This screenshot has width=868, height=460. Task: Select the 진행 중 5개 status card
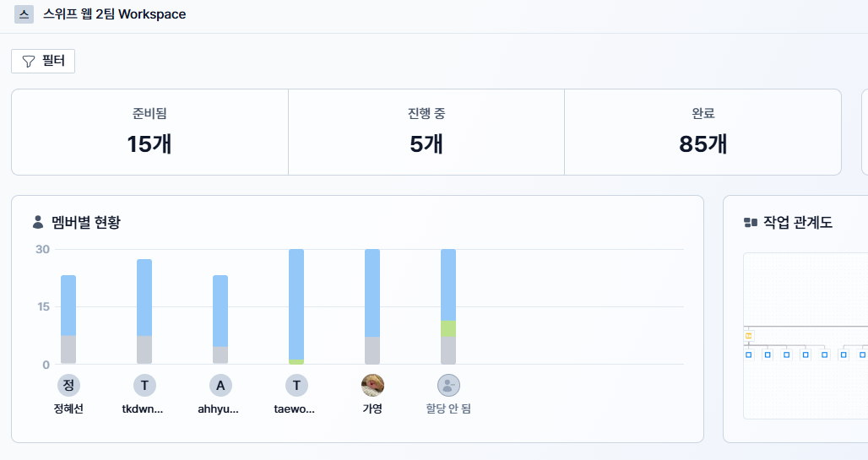pos(426,132)
